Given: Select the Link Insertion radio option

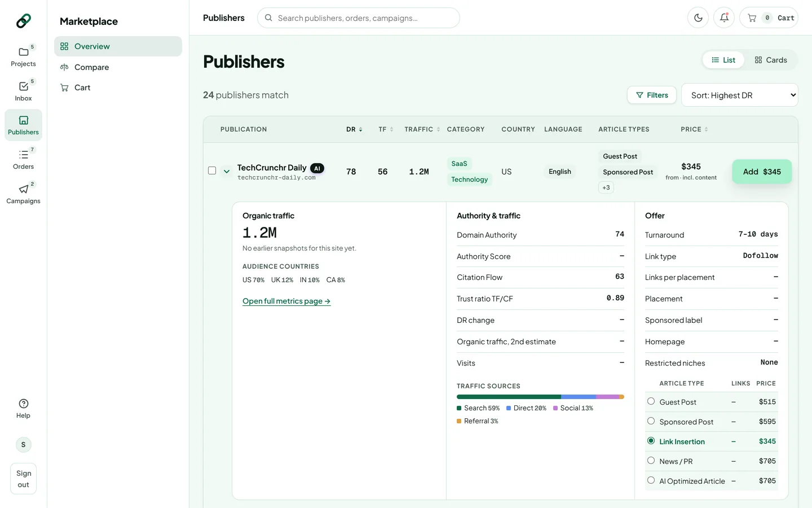Looking at the screenshot, I should point(651,441).
